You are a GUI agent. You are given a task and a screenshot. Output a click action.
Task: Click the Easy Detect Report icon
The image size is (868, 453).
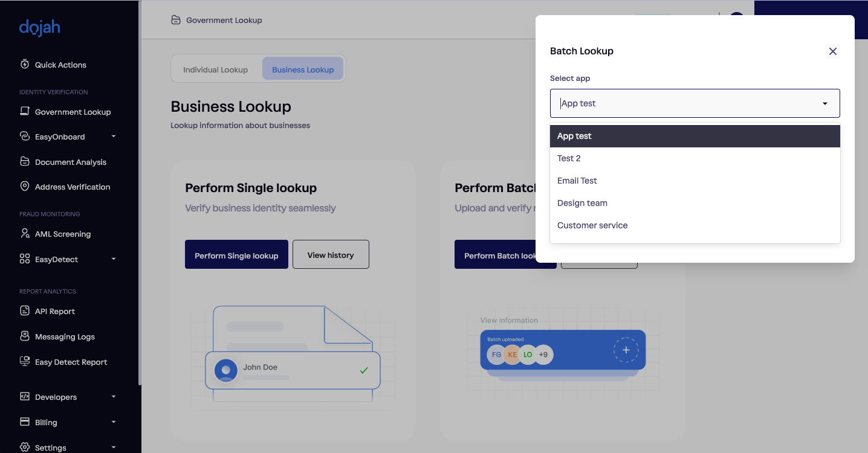point(25,361)
